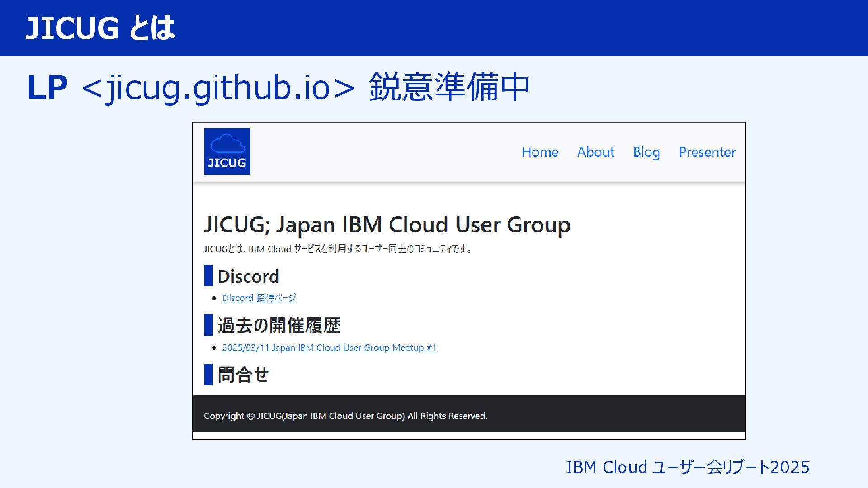Image resolution: width=868 pixels, height=488 pixels.
Task: Click the blue bar beside Discord heading
Action: tap(208, 276)
